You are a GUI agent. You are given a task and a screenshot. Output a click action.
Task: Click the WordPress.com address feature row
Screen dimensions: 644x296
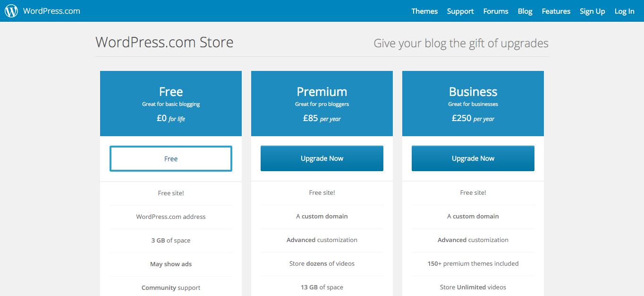coord(170,217)
